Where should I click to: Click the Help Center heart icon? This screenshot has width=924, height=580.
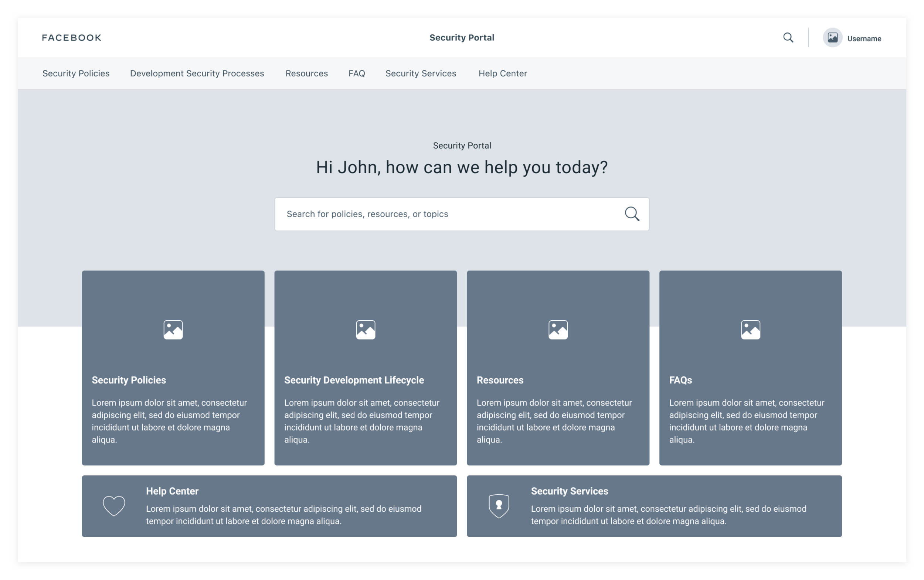pyautogui.click(x=114, y=506)
